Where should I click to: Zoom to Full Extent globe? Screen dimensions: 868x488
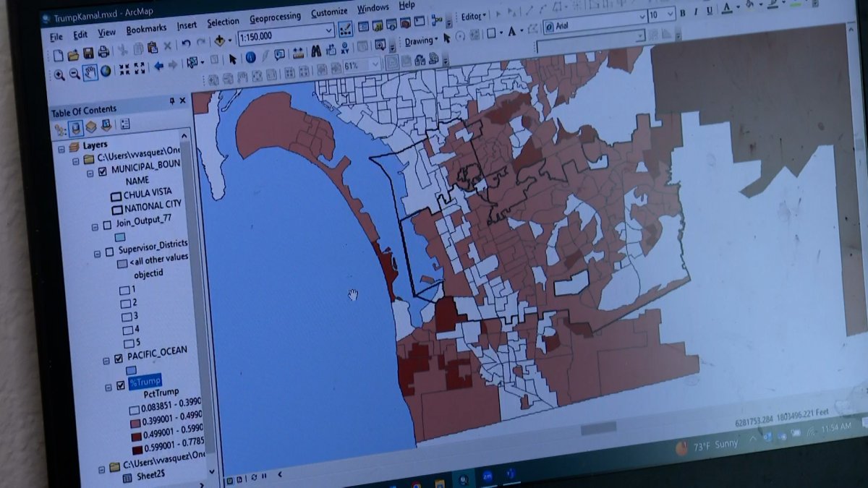[x=106, y=71]
